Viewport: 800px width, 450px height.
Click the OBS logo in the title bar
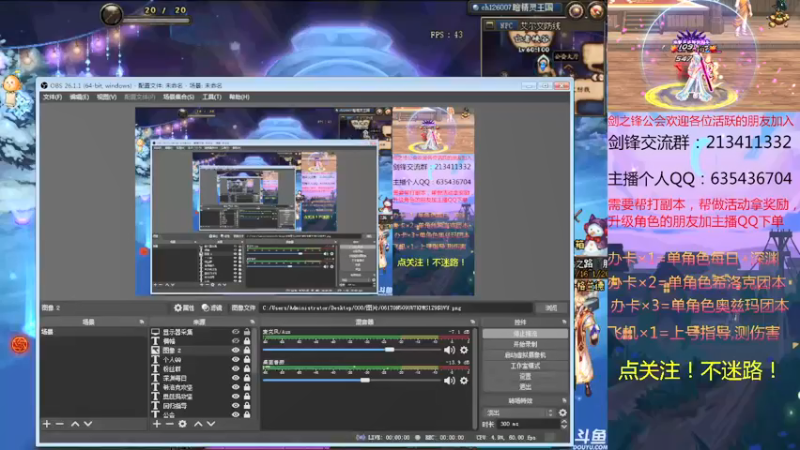[44, 86]
